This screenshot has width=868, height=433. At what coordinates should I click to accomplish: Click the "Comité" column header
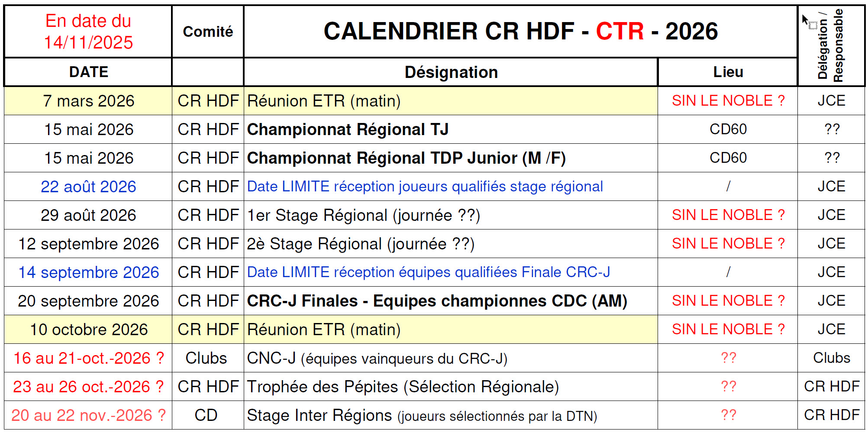[208, 32]
